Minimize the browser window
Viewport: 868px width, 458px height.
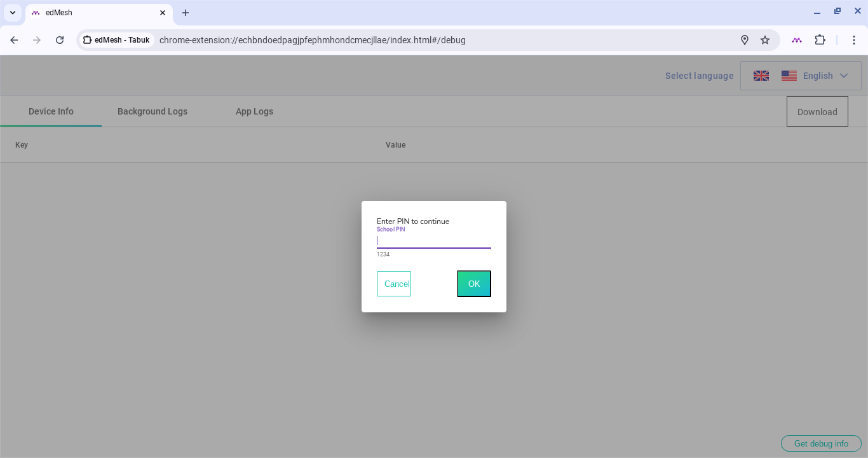point(817,11)
